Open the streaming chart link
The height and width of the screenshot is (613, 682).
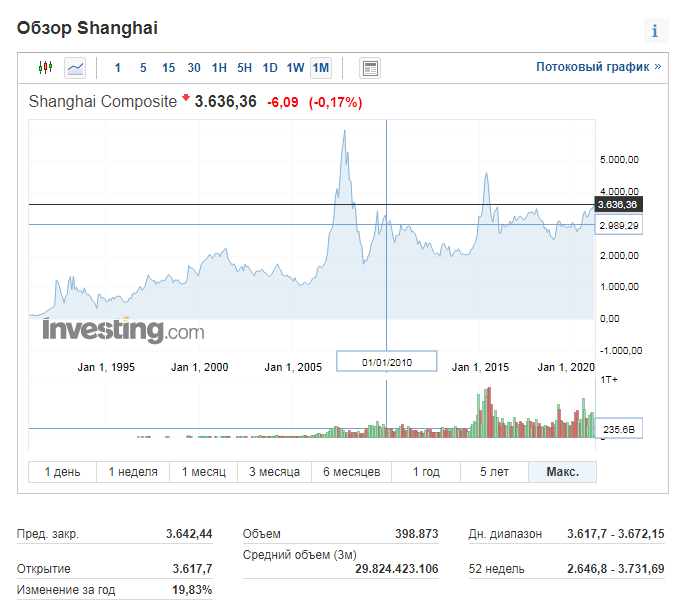(598, 67)
